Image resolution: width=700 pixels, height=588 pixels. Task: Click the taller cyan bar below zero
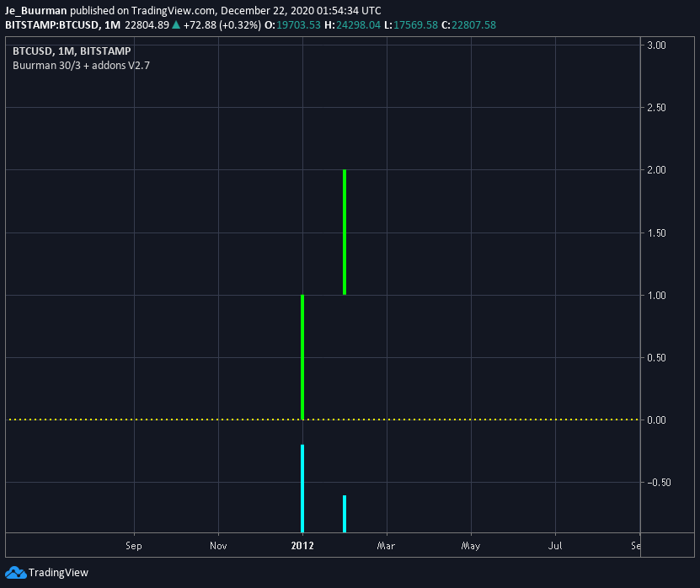[302, 489]
